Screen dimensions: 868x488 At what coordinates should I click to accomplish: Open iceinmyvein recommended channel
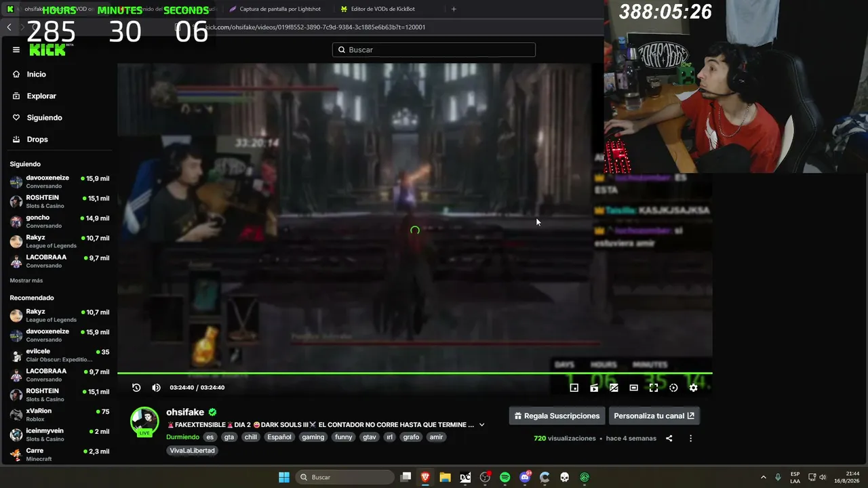[x=60, y=434]
